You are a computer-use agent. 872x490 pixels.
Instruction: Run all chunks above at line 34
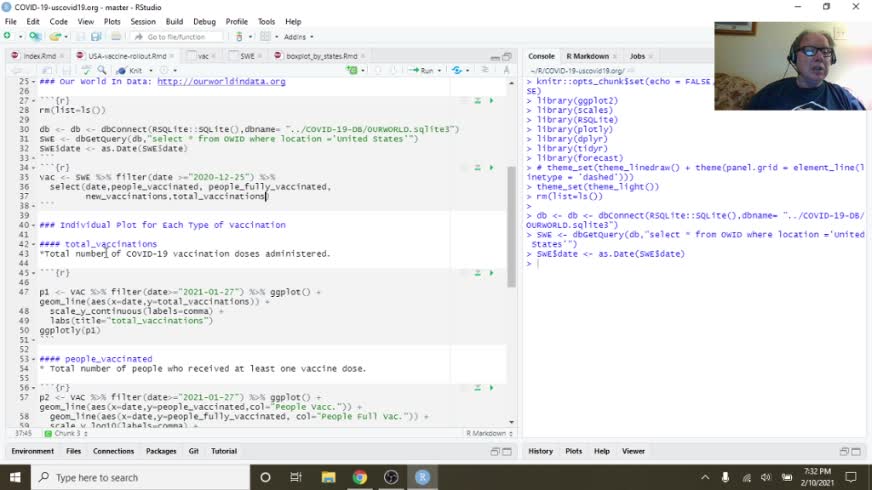point(477,167)
